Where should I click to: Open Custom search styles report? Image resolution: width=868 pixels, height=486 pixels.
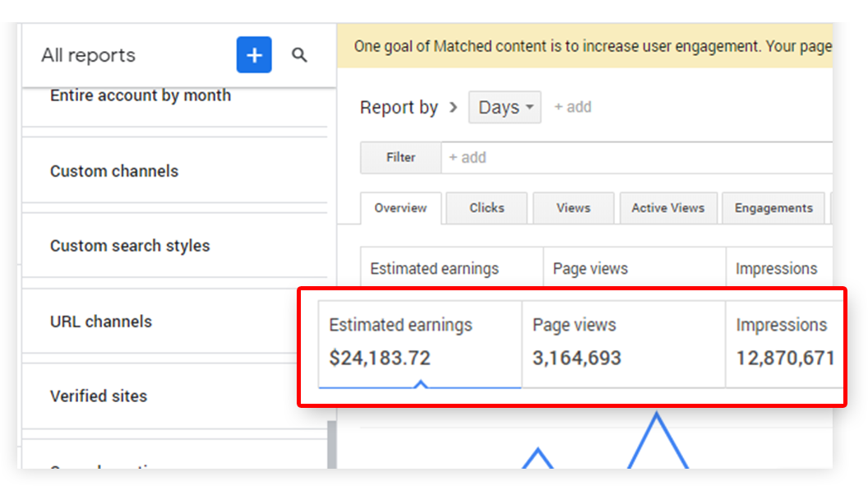pyautogui.click(x=130, y=246)
